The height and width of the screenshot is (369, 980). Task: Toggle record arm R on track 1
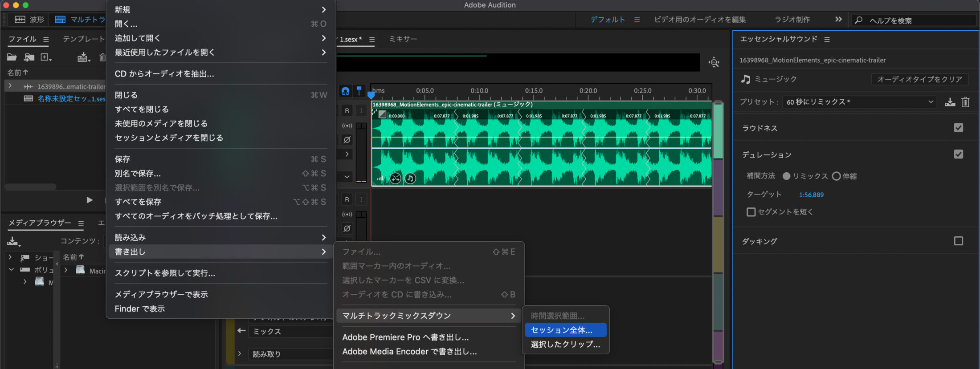click(347, 111)
